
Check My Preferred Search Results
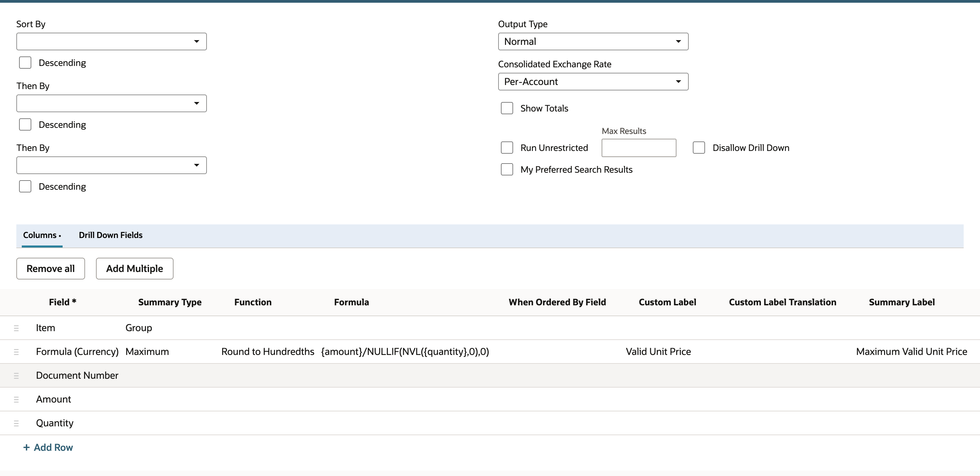pyautogui.click(x=507, y=170)
